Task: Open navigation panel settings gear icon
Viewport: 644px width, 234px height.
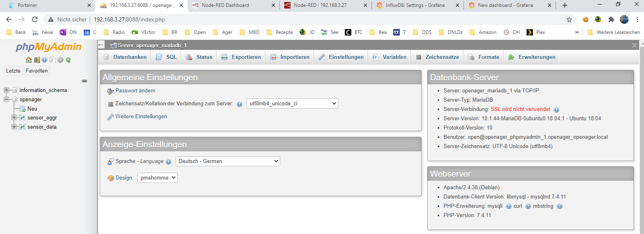Action: tap(60, 60)
